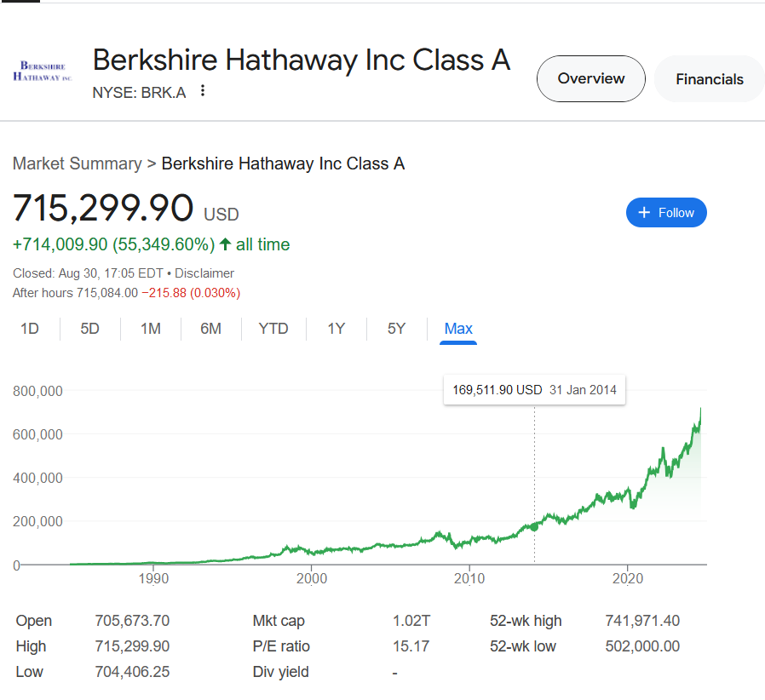Select the Max chart range

click(458, 329)
